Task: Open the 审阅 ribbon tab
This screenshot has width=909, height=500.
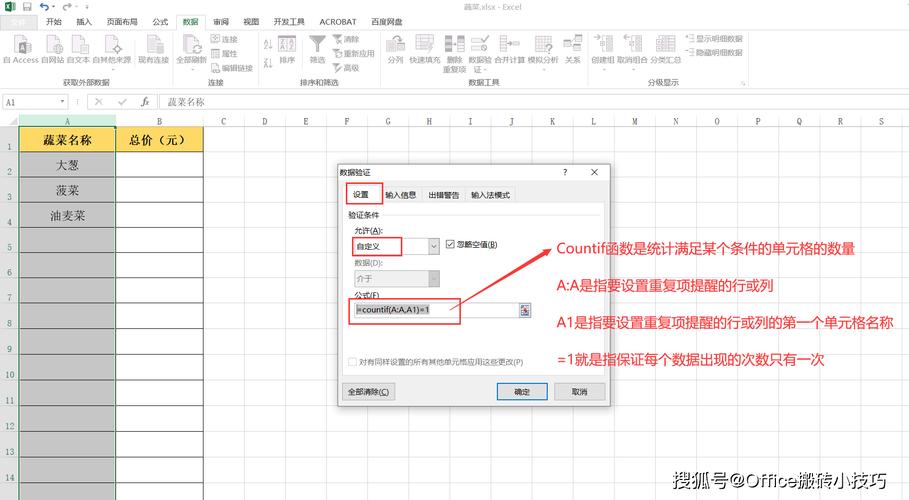Action: (x=221, y=21)
